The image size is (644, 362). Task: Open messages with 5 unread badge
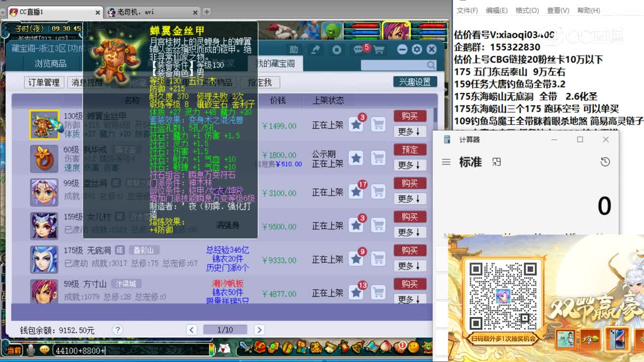pos(359,49)
